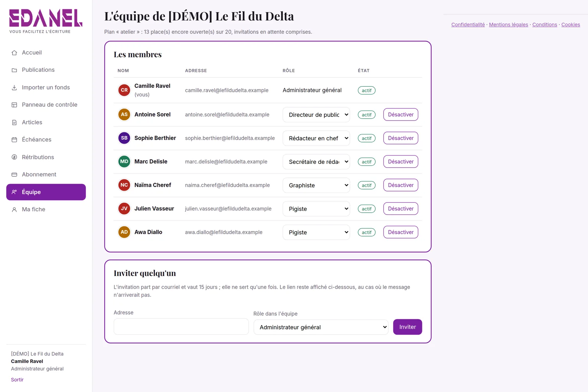Screen dimensions: 588x392
Task: Click Sophie Berthier's SB avatar
Action: click(x=124, y=138)
